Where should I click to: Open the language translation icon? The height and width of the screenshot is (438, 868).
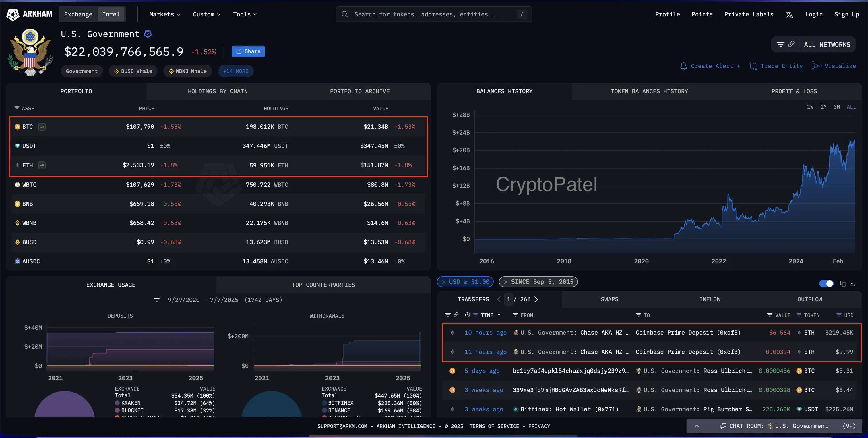(x=789, y=14)
